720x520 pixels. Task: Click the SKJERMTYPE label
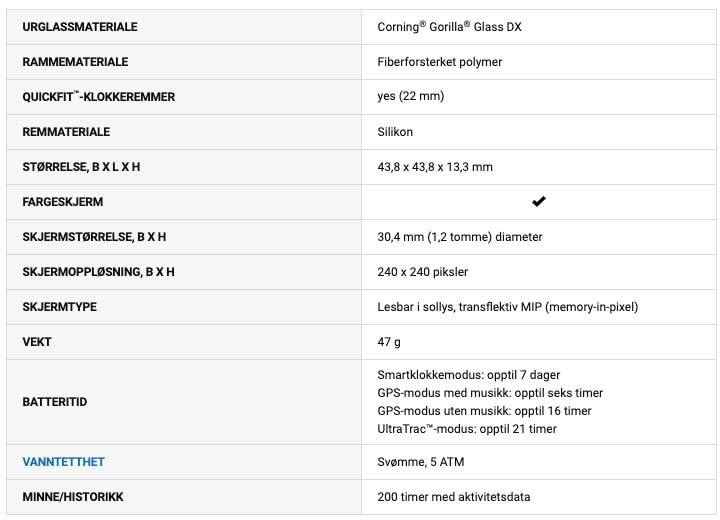[60, 307]
